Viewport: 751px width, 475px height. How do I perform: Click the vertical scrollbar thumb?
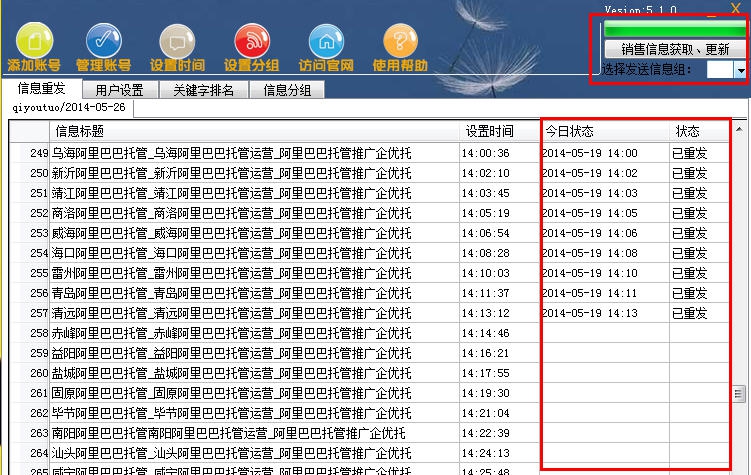739,395
